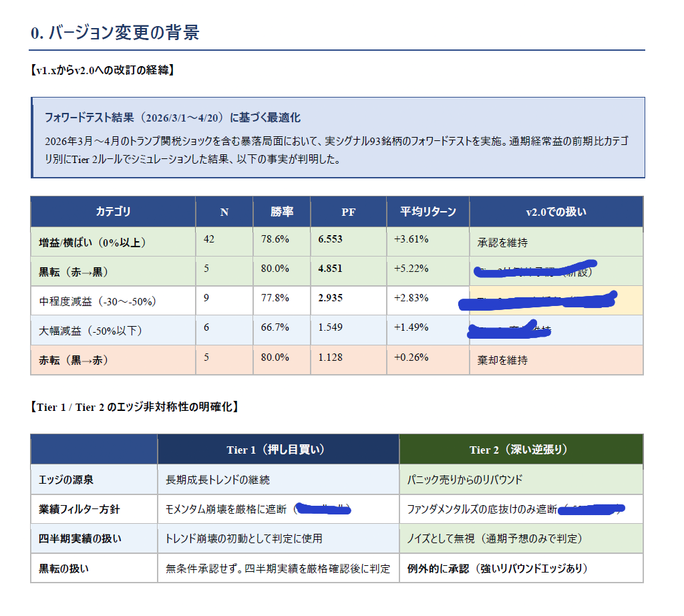Click the header Tier 1（押し目買い）

[276, 450]
